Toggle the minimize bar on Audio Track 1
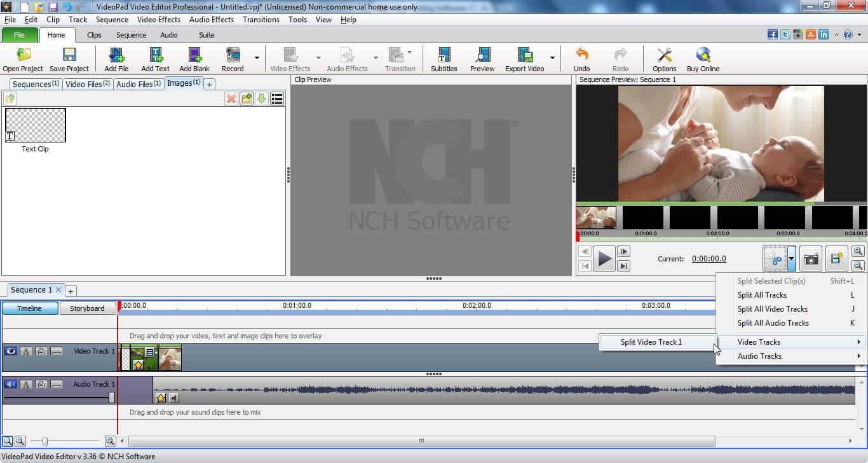The image size is (868, 463). coord(57,384)
